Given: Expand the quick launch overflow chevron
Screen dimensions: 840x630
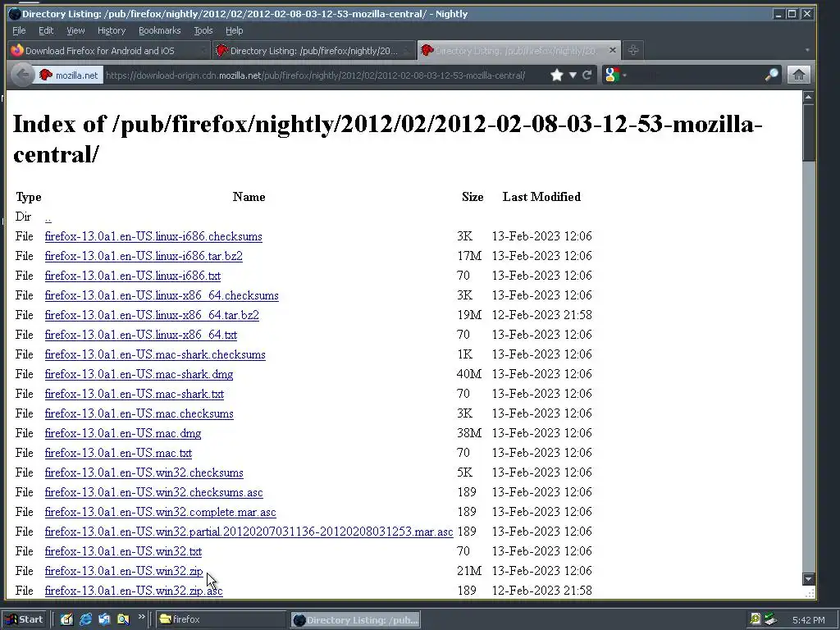Looking at the screenshot, I should click(141, 617).
